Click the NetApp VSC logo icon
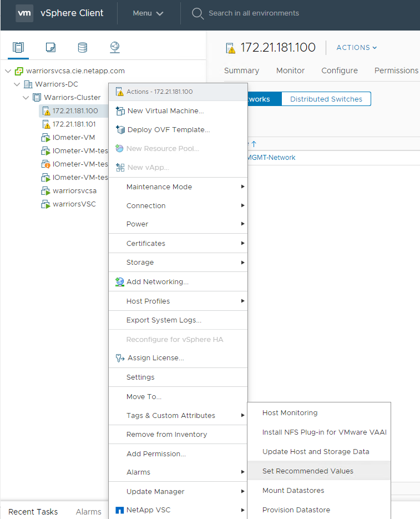Image resolution: width=420 pixels, height=519 pixels. (x=119, y=510)
